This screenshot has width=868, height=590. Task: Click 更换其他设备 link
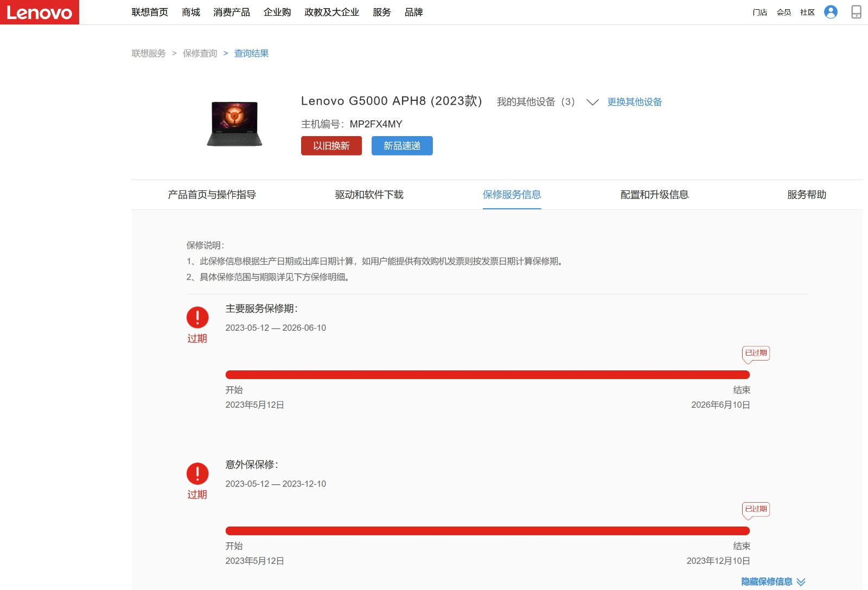635,102
